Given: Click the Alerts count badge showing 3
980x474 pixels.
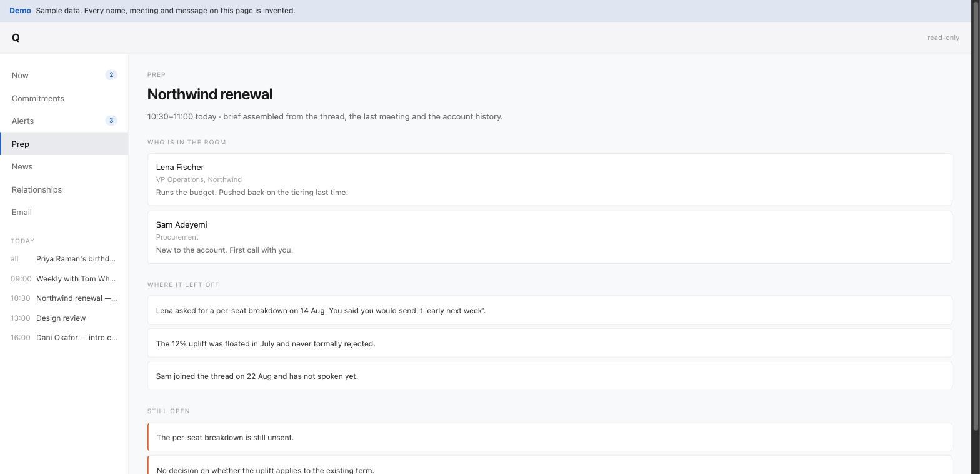Looking at the screenshot, I should pos(111,121).
